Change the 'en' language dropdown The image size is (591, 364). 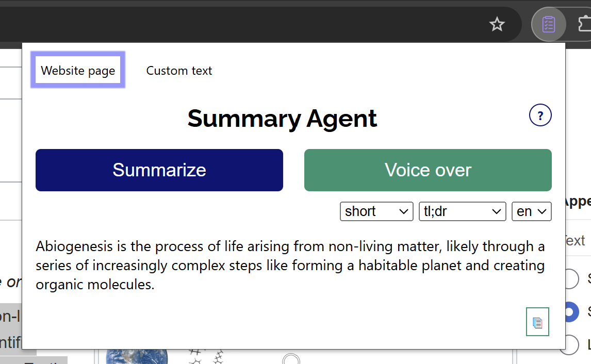coord(532,211)
